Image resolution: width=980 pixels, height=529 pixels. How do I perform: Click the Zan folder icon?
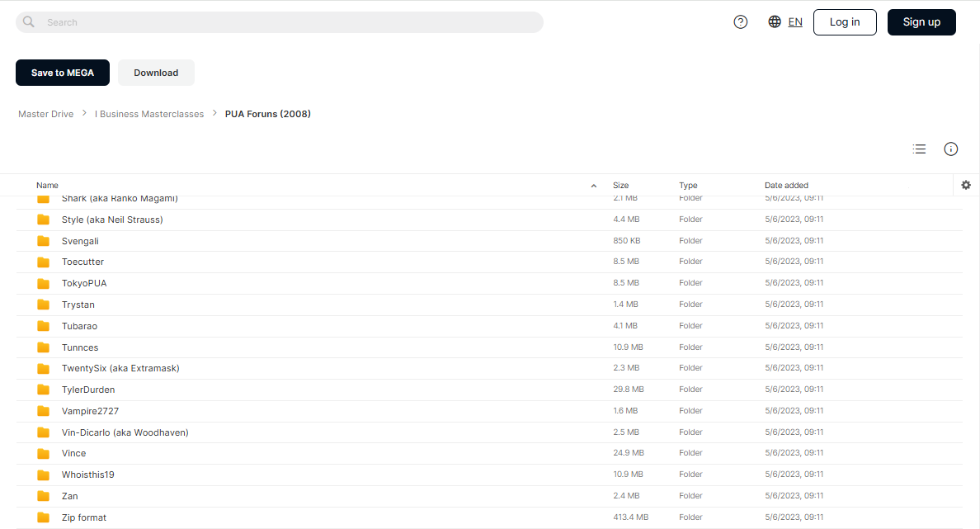click(43, 496)
